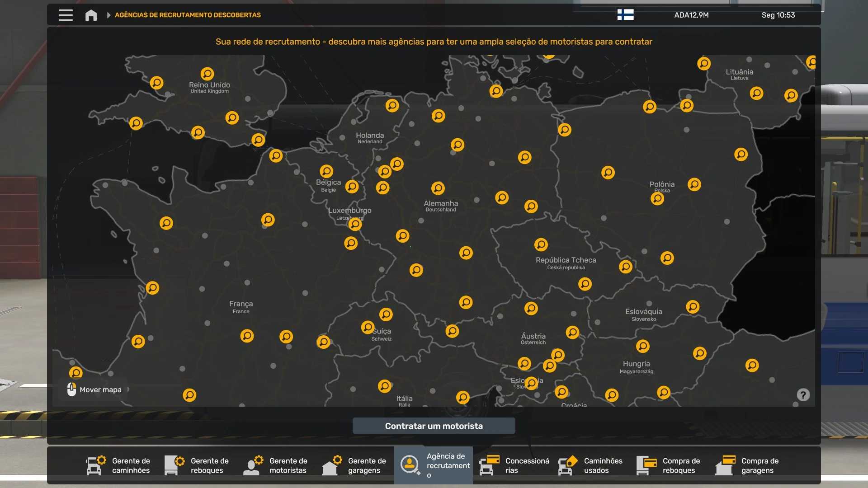Open Gerente de reboques tab

[x=198, y=465]
